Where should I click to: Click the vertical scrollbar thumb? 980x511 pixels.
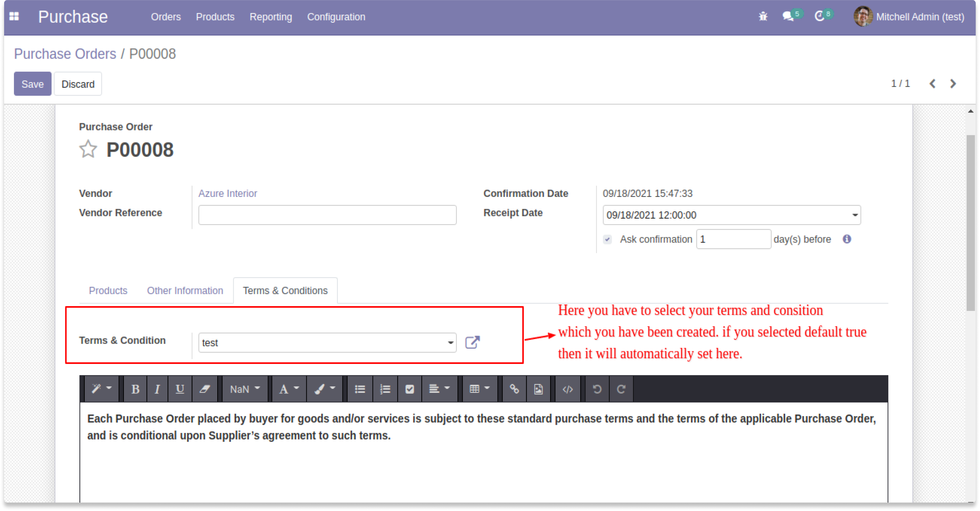tap(970, 222)
